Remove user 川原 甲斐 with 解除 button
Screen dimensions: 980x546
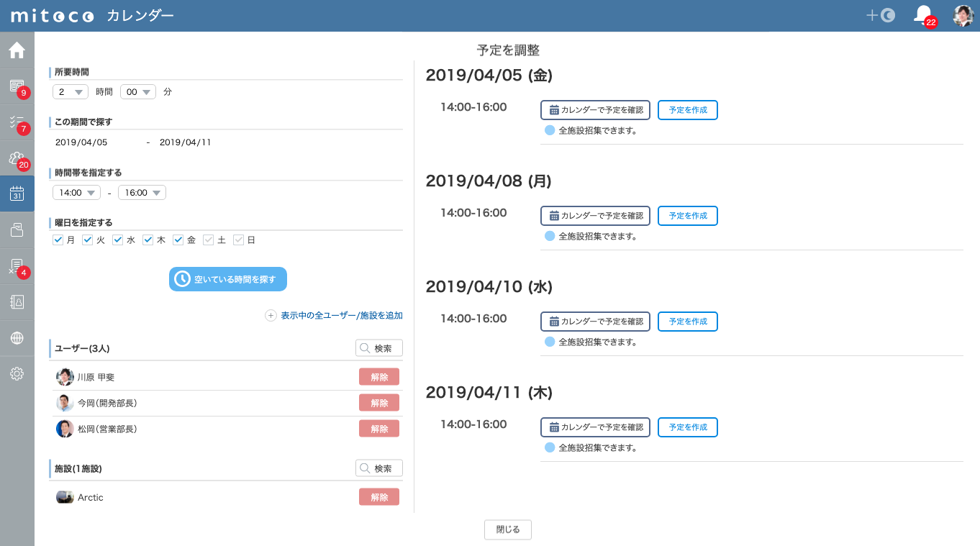tap(378, 377)
